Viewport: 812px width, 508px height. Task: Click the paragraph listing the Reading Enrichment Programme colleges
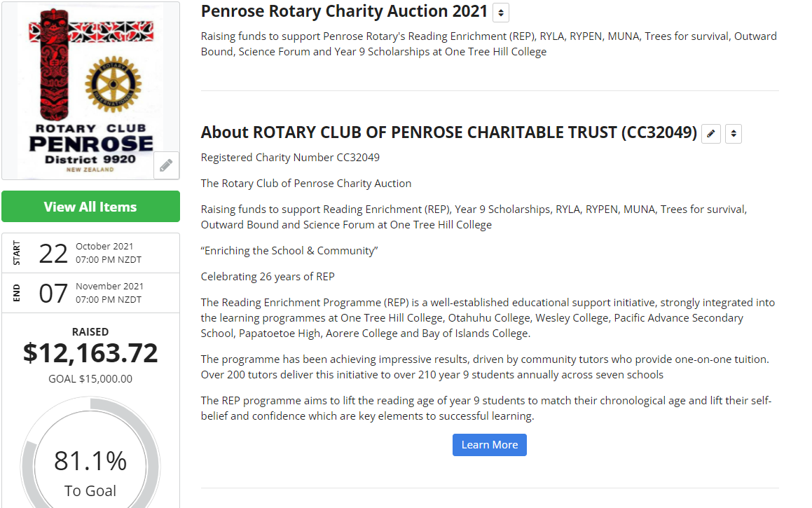(488, 318)
